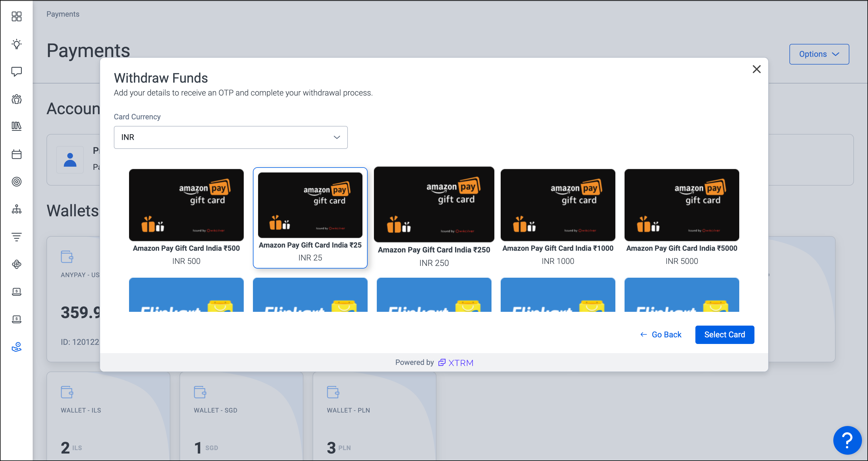
Task: Click the WALLET - SGD wallet icon
Action: 200,392
